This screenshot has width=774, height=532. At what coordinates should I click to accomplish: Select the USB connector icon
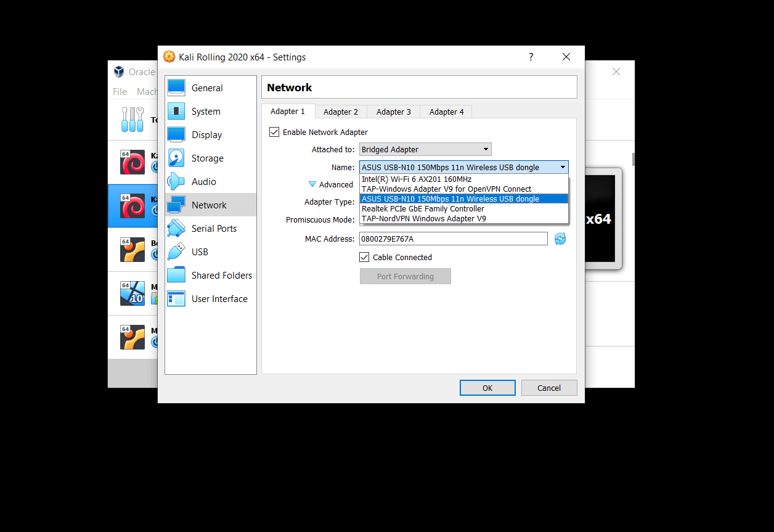tap(176, 252)
